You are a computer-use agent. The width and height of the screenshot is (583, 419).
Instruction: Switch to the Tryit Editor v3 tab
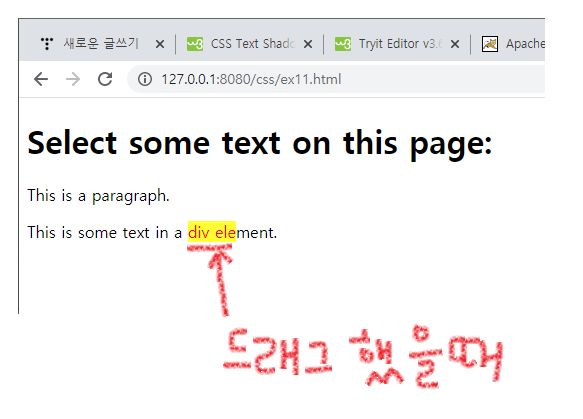tap(400, 44)
